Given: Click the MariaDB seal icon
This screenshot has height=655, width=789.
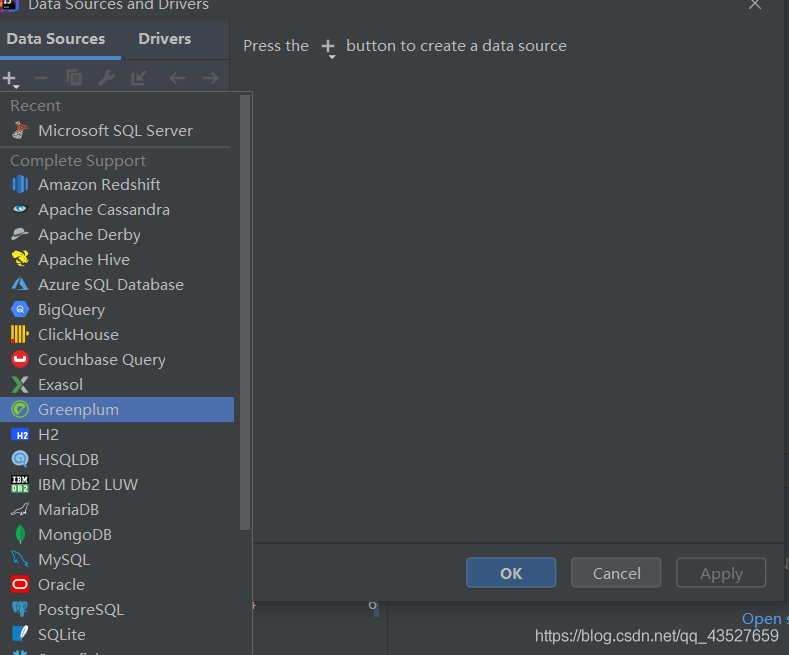Looking at the screenshot, I should point(20,510).
